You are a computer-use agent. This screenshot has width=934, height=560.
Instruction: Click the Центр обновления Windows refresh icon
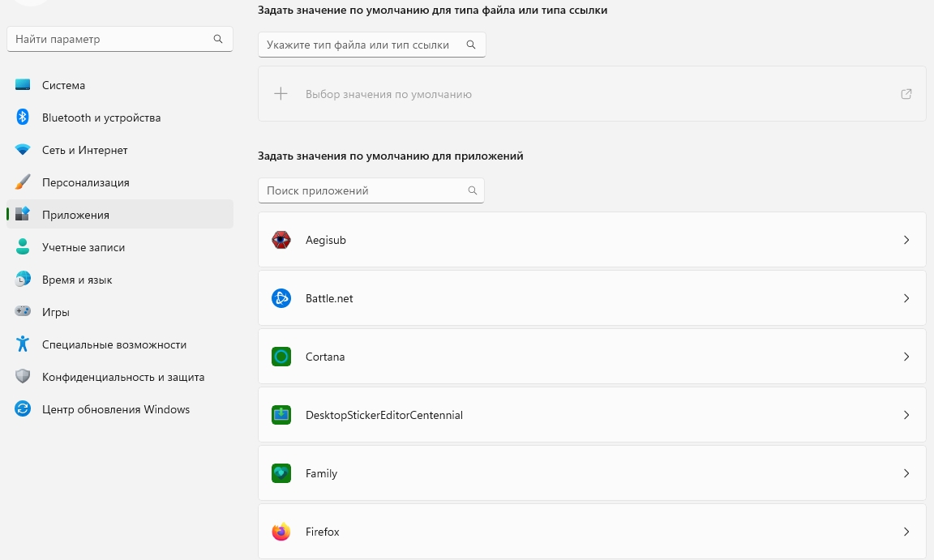(23, 408)
